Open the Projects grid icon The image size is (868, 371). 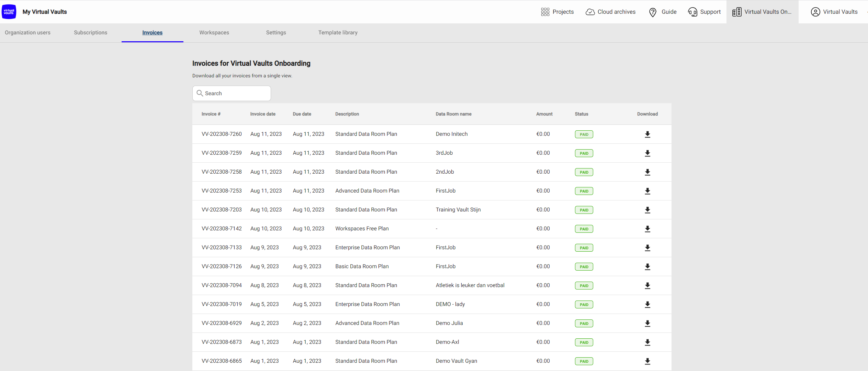[x=545, y=12]
